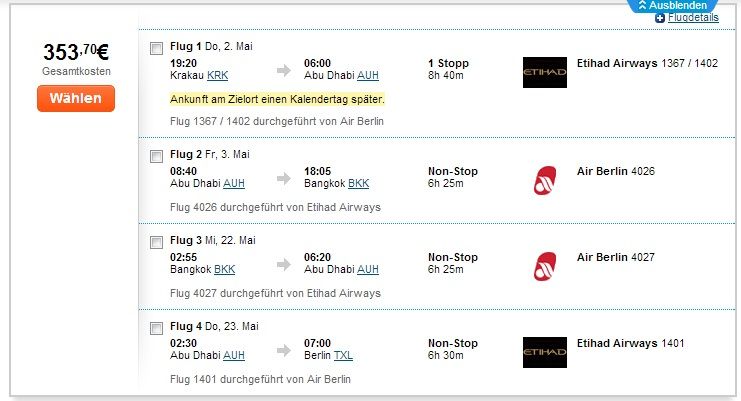741x401 pixels.
Task: Select the Flug 3 Mi, 22. Mai checkbox
Action: point(156,242)
